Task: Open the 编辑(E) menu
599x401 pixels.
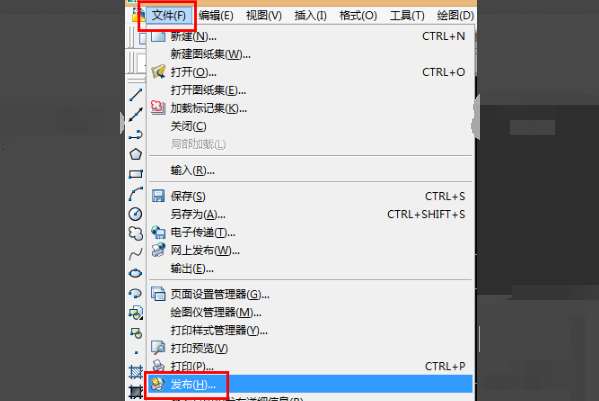Action: coord(216,15)
